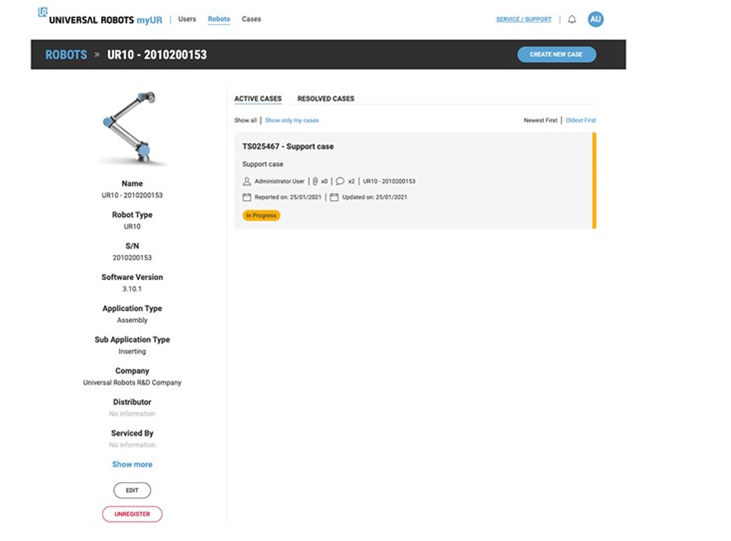The image size is (731, 541).
Task: Click the Administrator User person icon
Action: click(x=247, y=181)
